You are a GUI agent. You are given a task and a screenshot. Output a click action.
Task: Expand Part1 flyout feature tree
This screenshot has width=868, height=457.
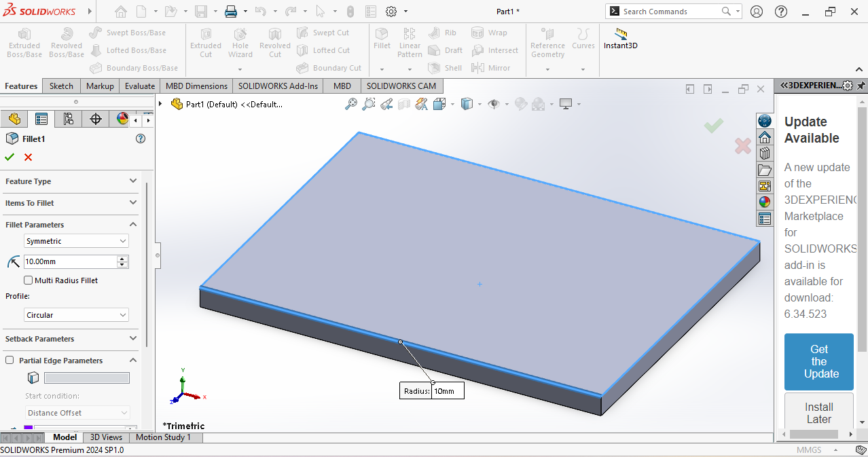[x=161, y=104]
